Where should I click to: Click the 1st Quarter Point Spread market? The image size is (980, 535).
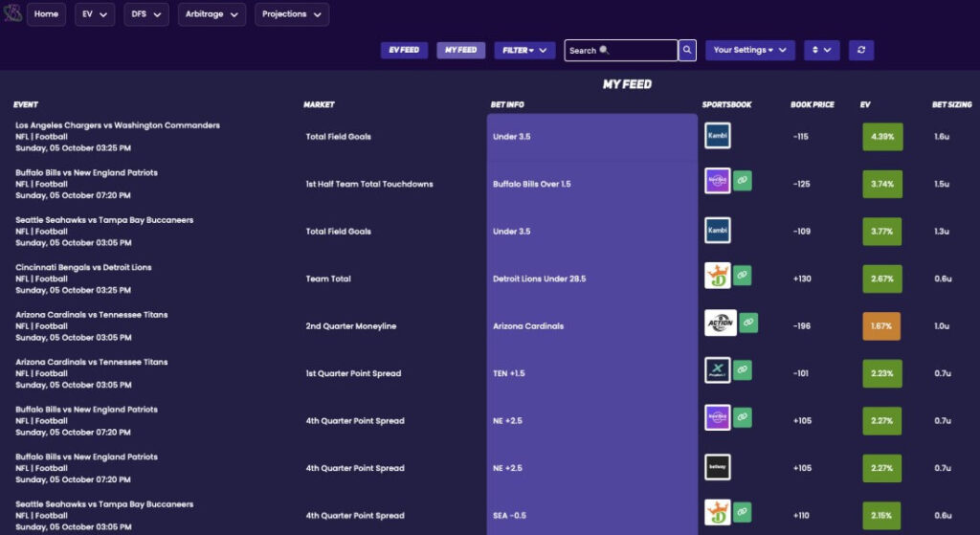[x=353, y=373]
